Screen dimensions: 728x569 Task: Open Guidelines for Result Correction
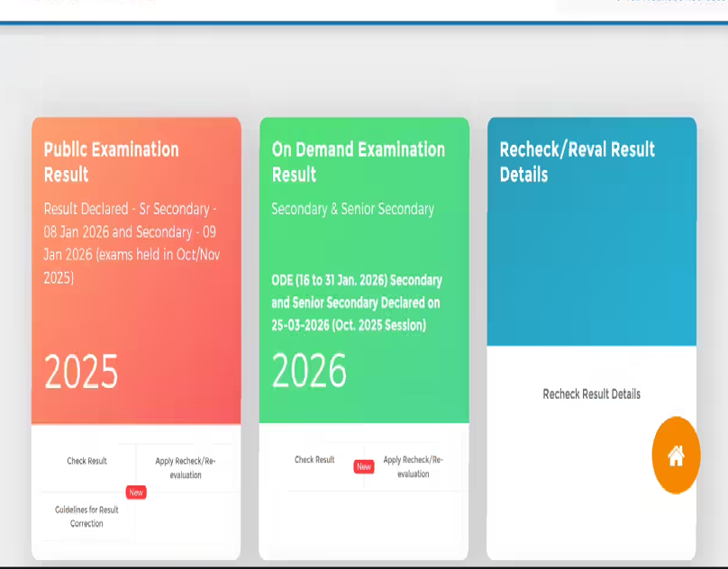click(x=86, y=516)
